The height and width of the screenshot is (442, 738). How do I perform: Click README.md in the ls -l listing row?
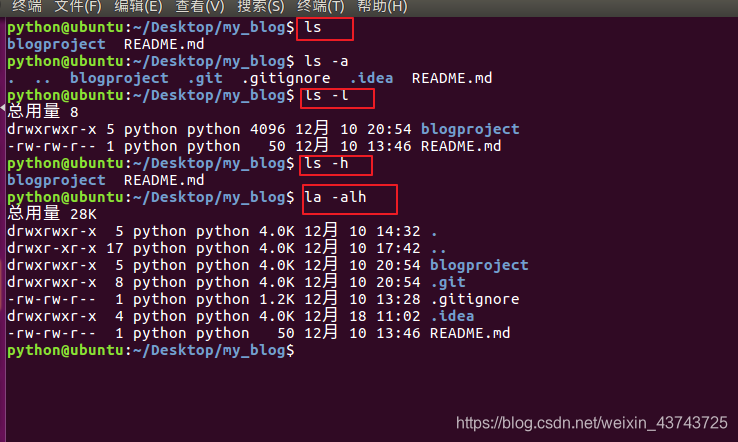pos(461,146)
